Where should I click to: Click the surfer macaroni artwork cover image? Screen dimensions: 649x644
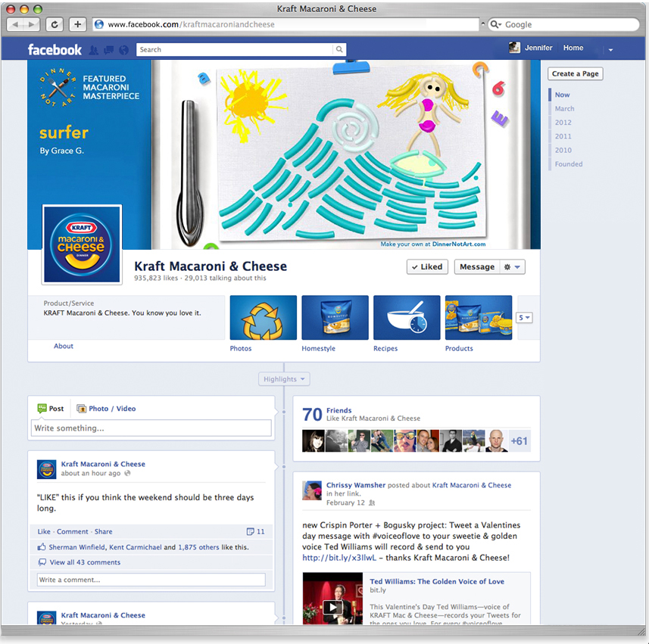(352, 155)
